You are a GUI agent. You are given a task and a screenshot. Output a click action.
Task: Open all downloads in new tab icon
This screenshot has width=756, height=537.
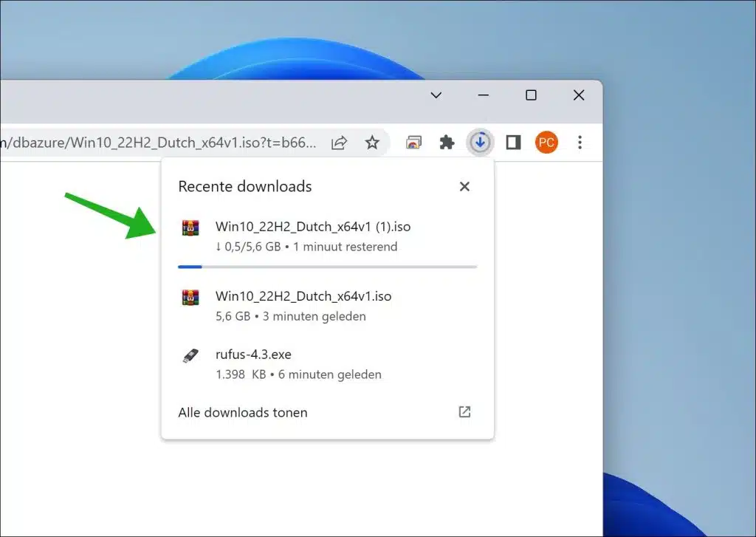pos(464,412)
